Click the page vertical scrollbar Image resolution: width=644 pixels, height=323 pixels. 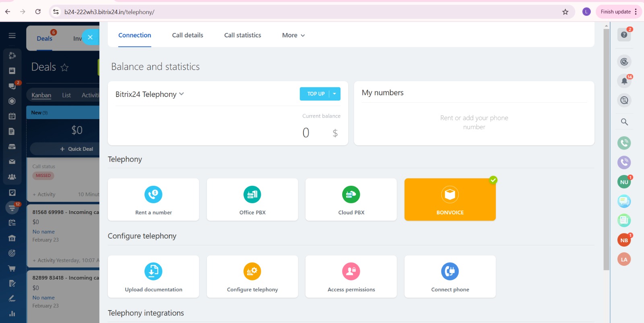607,149
